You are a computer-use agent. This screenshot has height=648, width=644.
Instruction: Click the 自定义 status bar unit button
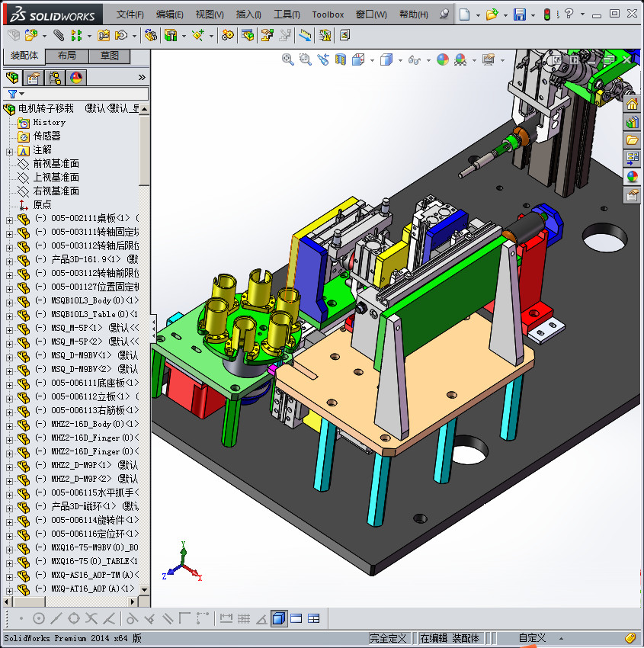(x=532, y=638)
